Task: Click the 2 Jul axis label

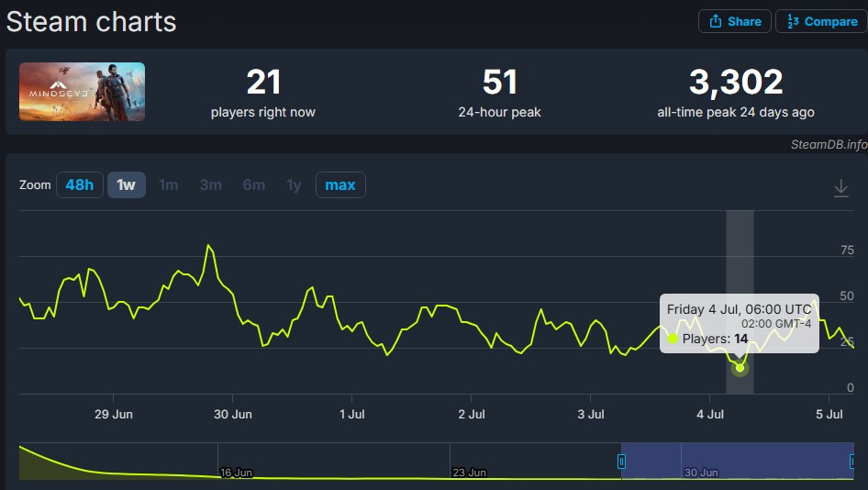Action: tap(472, 414)
